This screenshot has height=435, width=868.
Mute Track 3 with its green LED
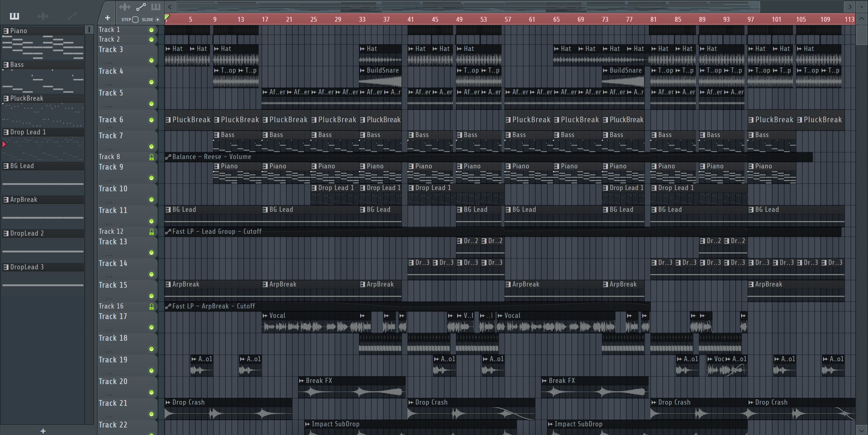point(151,61)
